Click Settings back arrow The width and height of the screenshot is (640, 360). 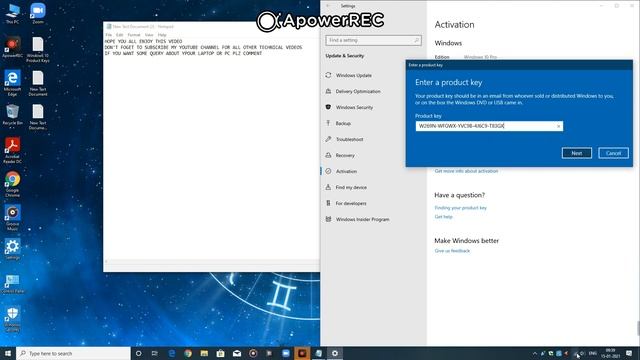coord(329,6)
